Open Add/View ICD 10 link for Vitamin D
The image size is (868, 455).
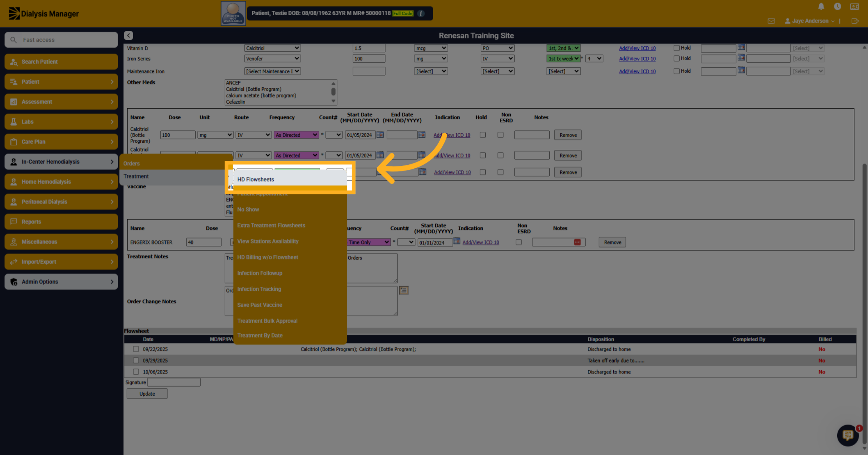637,48
